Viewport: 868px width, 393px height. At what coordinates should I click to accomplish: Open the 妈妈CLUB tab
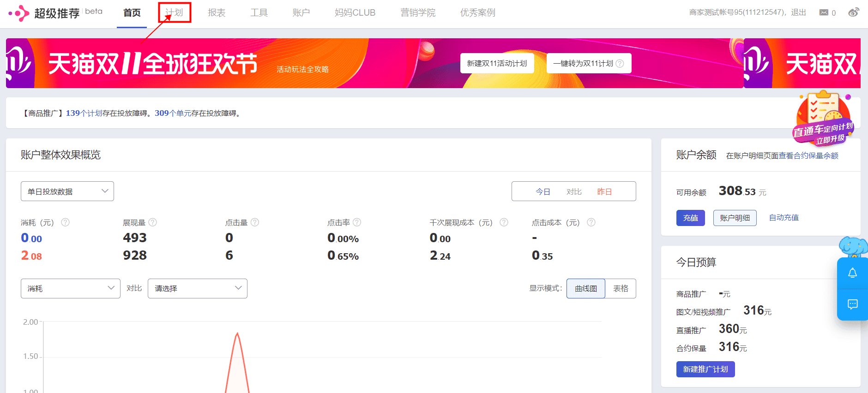pyautogui.click(x=355, y=13)
